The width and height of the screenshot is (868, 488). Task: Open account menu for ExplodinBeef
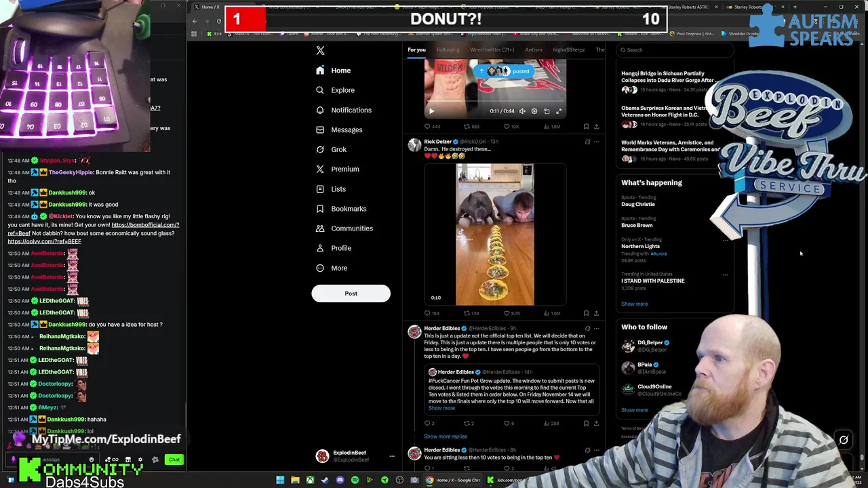[391, 456]
